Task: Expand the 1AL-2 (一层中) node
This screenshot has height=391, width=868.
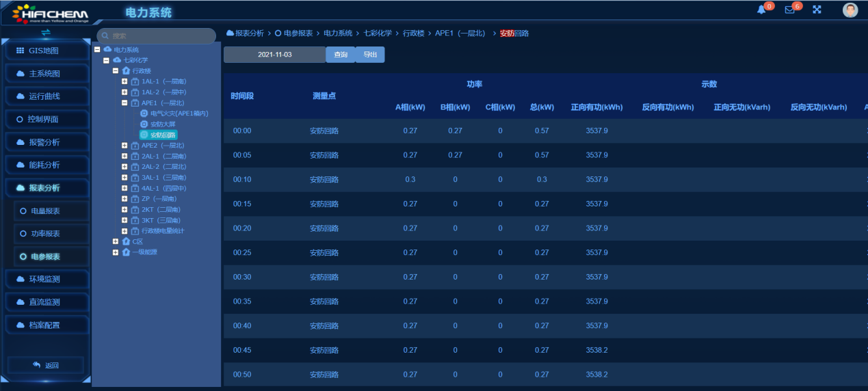Action: (x=124, y=92)
